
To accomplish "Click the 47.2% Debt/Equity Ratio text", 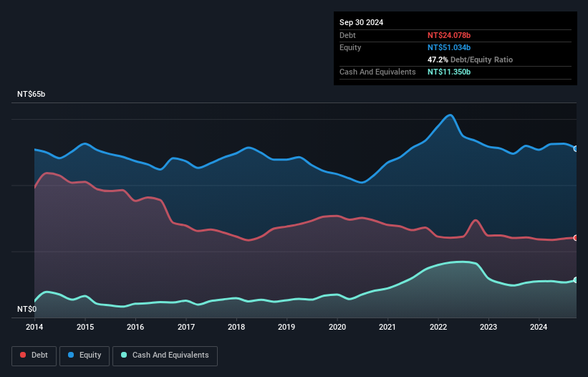I will 470,59.
